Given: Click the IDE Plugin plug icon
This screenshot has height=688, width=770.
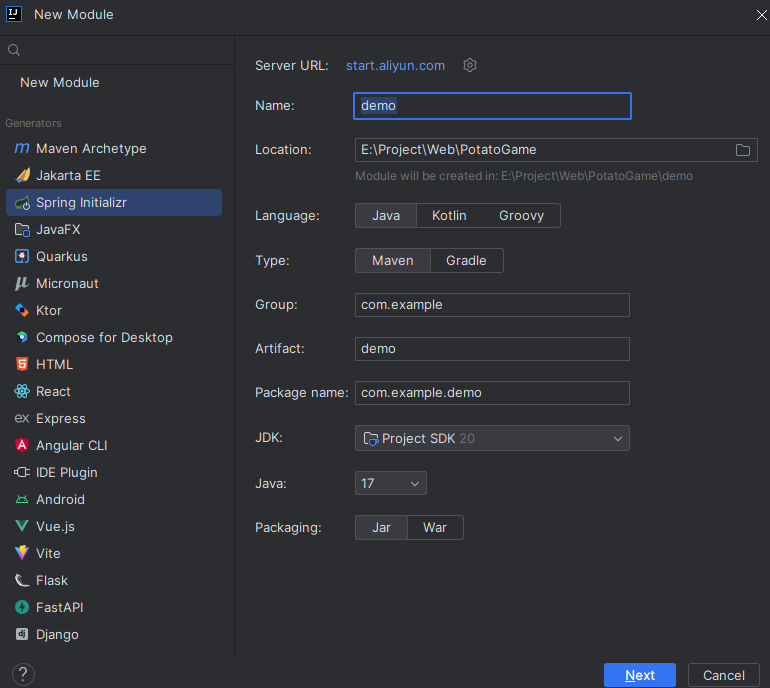Looking at the screenshot, I should (22, 472).
